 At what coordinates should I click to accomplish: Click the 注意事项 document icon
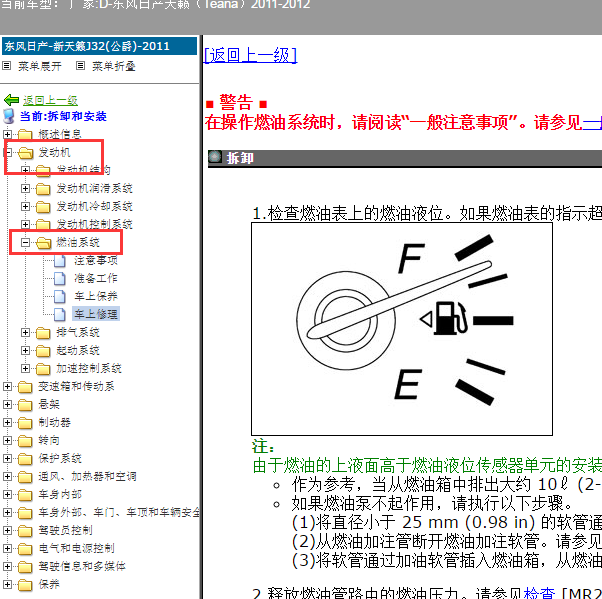tap(60, 261)
